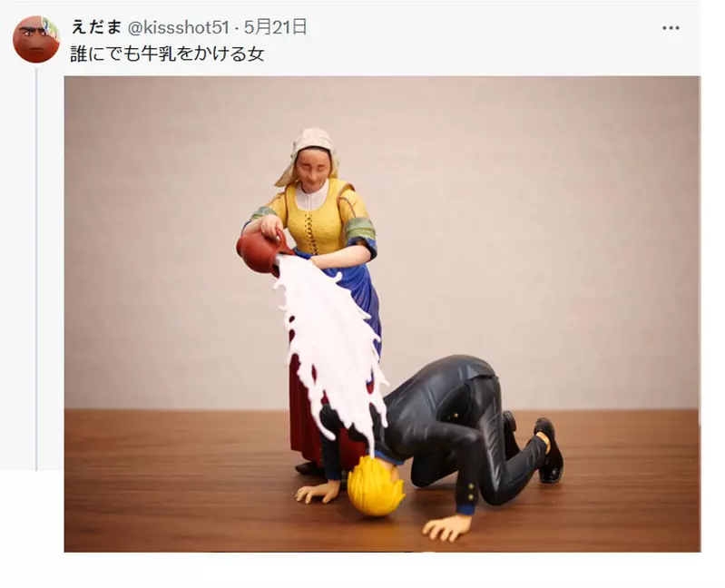725x588 pixels.
Task: Select the tweet text 誰にでも牛乳をかける女
Action: (x=167, y=54)
